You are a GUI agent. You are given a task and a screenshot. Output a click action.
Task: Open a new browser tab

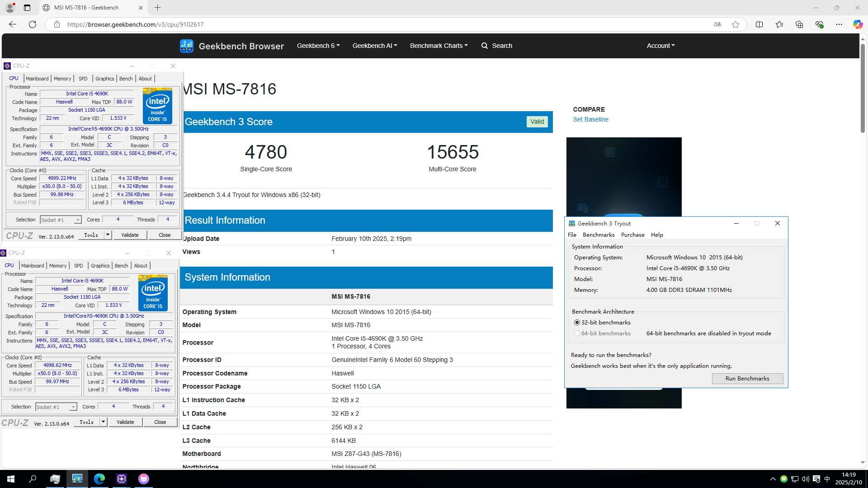coord(157,8)
